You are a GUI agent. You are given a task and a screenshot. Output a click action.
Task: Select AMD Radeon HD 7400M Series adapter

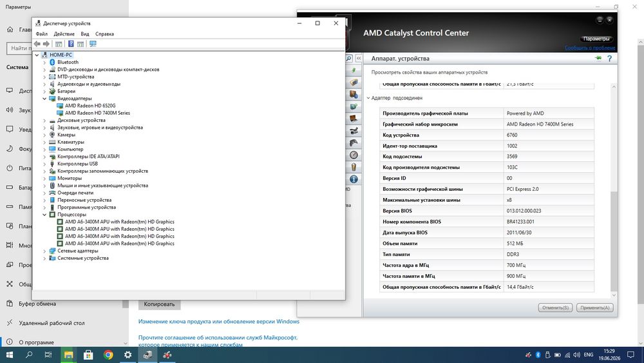pos(97,113)
